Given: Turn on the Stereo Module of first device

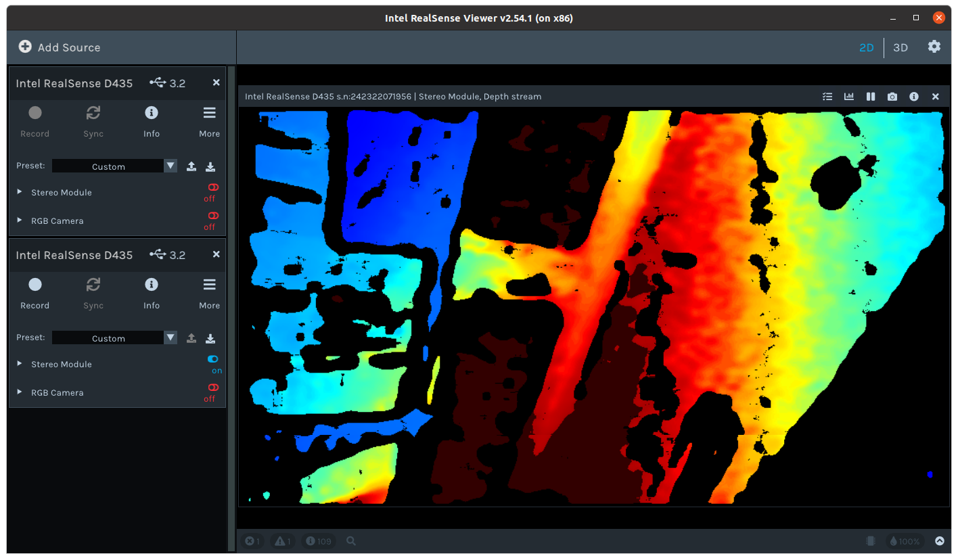Looking at the screenshot, I should pyautogui.click(x=212, y=187).
